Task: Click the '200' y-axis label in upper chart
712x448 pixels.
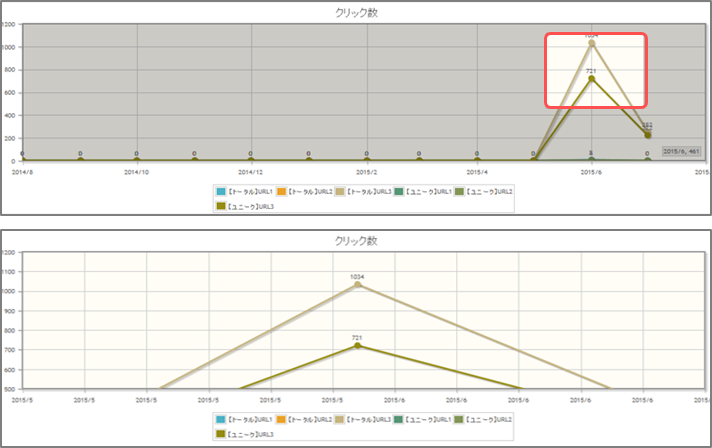Action: pyautogui.click(x=10, y=138)
